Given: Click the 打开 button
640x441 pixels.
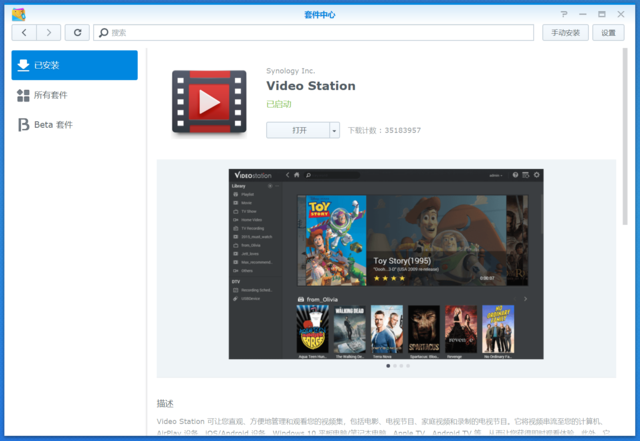Looking at the screenshot, I should pos(298,130).
